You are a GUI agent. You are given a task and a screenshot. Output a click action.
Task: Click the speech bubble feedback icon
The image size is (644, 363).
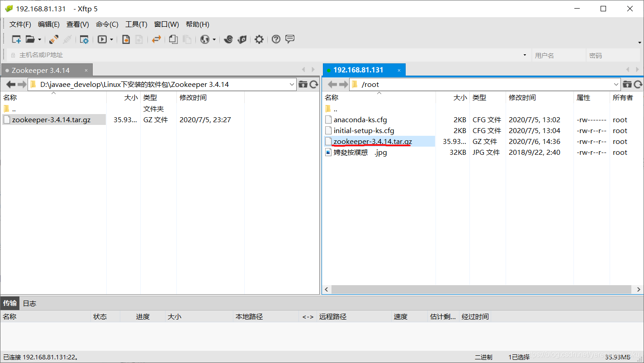pyautogui.click(x=290, y=39)
